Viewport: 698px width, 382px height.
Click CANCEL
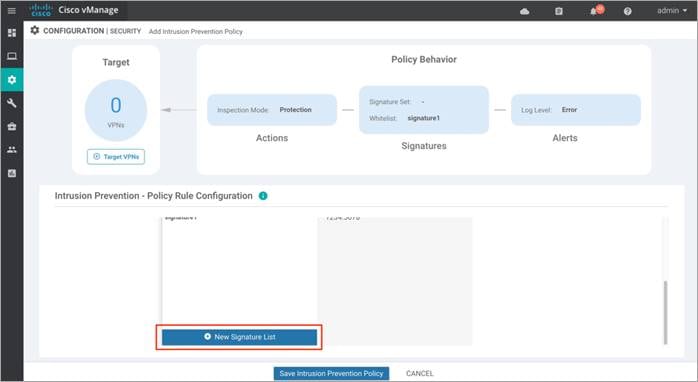(419, 374)
